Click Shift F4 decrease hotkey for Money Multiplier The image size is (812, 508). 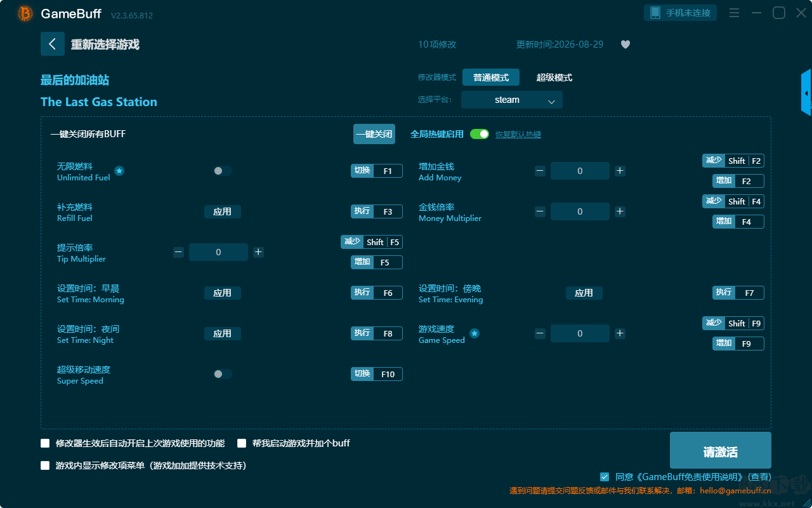click(x=733, y=201)
